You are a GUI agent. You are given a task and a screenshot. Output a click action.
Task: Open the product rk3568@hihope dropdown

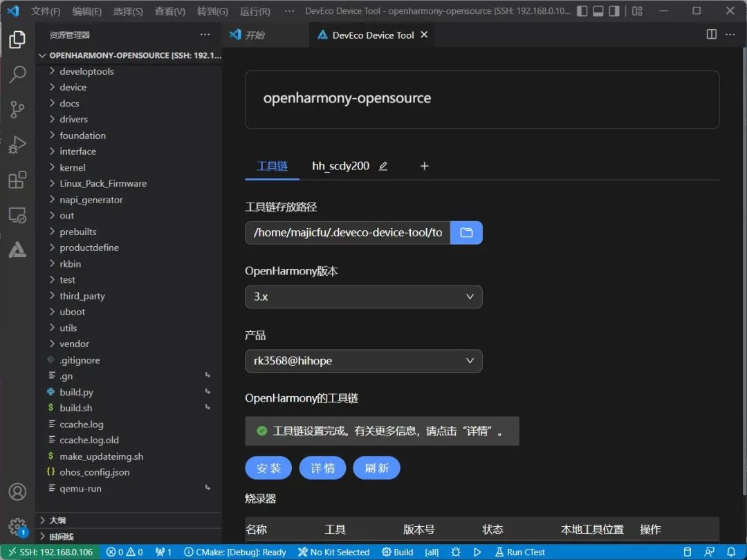364,361
